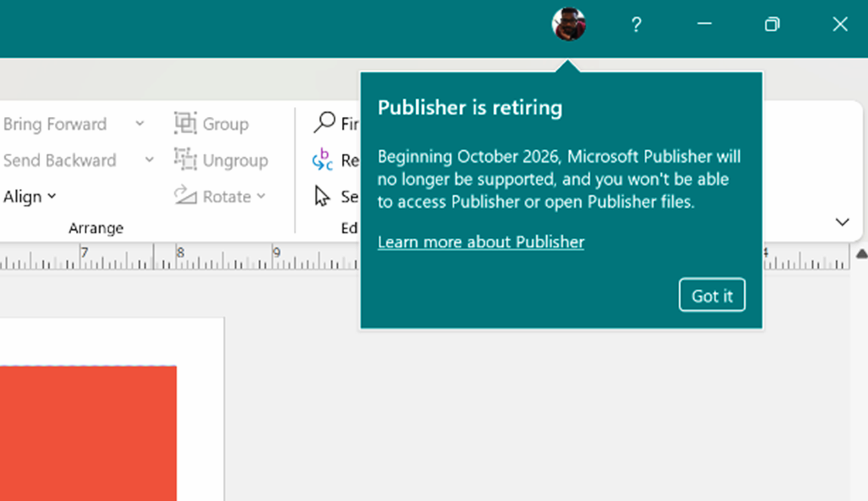Click Send Backward command
This screenshot has height=501, width=868.
coord(59,160)
